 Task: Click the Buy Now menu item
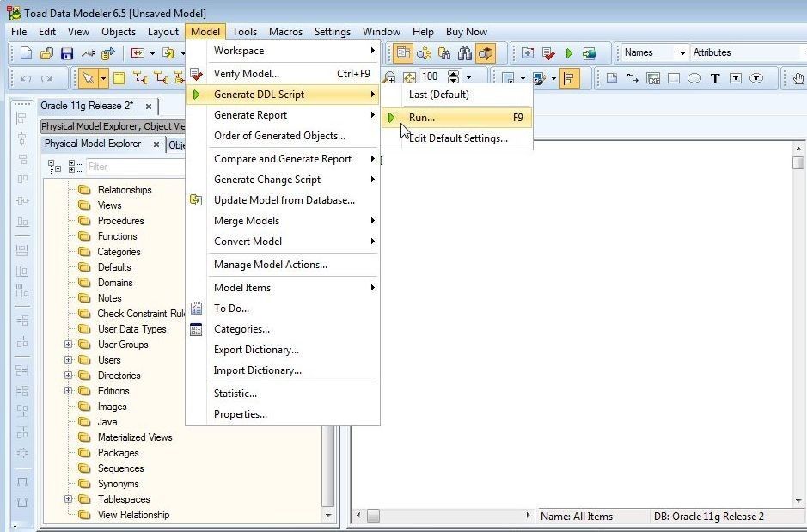point(467,32)
